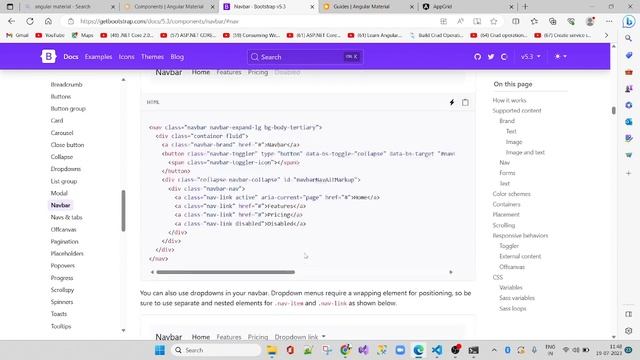Open Bootstrap GitHub icon link

(x=477, y=57)
